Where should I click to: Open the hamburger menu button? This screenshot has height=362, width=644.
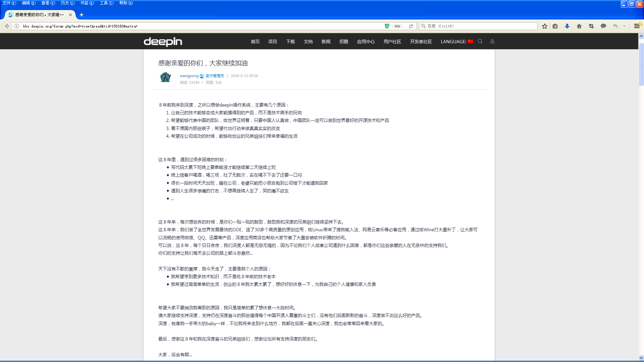tap(637, 26)
